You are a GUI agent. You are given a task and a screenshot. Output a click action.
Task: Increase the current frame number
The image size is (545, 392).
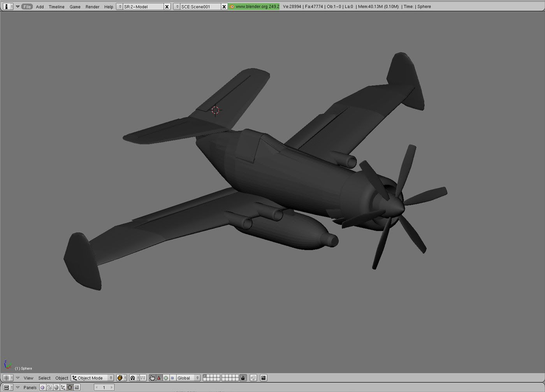(x=112, y=387)
